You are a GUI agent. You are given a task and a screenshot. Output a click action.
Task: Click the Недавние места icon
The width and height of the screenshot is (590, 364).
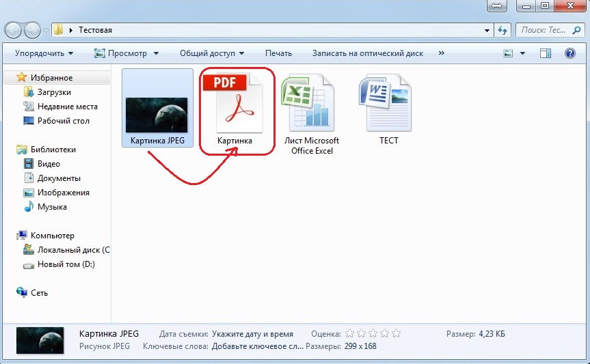[x=28, y=107]
